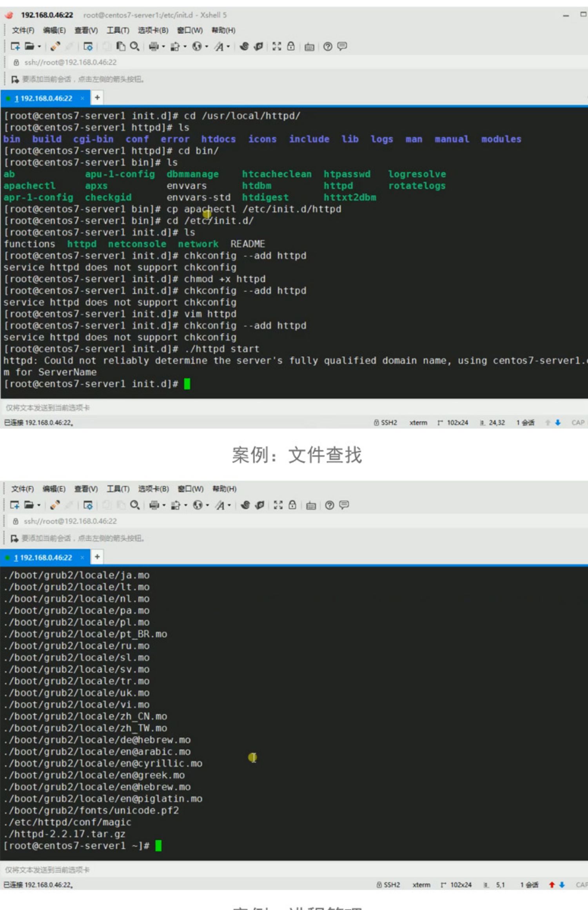This screenshot has height=910, width=588.
Task: Launch Xftp swirl icon in init.d window
Action: pyautogui.click(x=244, y=47)
